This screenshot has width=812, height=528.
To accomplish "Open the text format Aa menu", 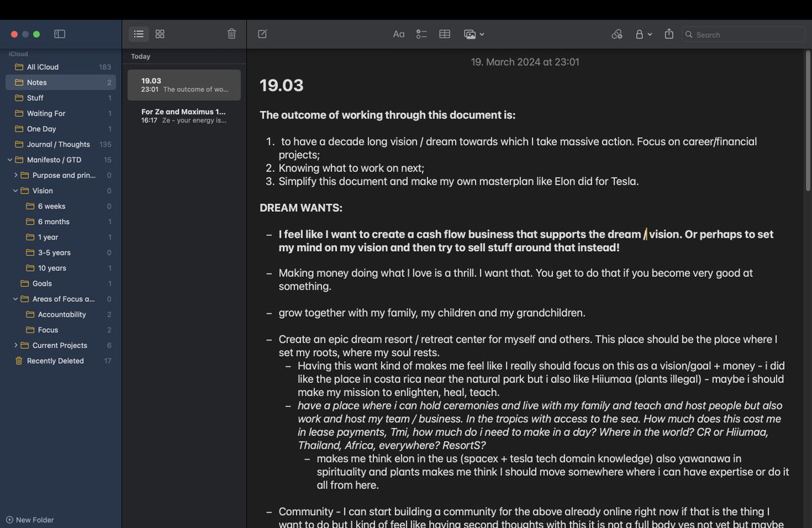I will tap(399, 34).
